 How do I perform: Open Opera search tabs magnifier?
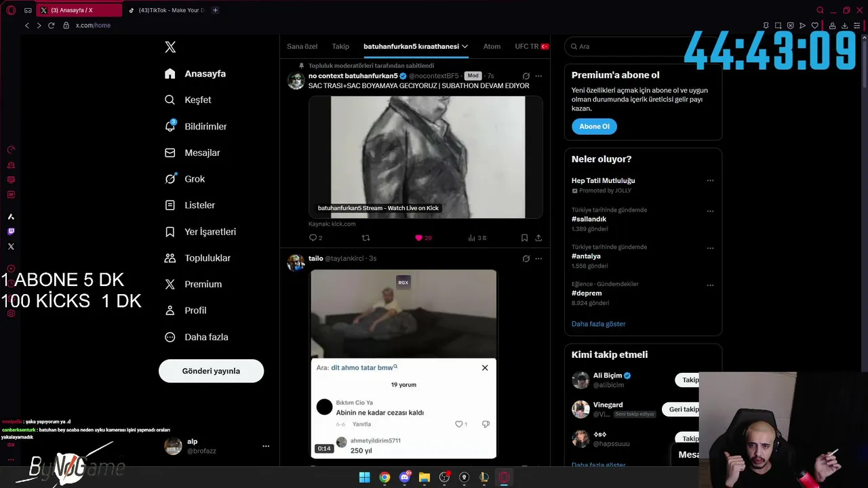[x=820, y=10]
